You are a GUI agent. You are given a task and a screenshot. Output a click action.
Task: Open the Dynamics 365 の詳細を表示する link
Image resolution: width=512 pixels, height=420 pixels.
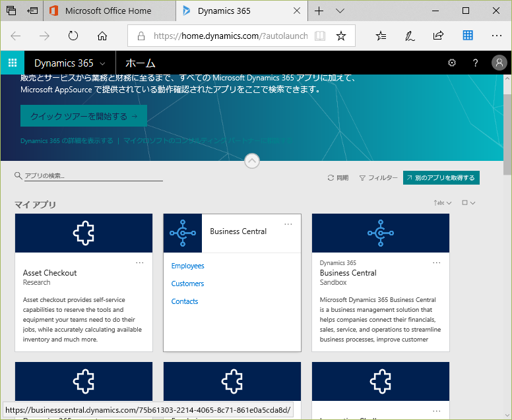click(x=67, y=141)
